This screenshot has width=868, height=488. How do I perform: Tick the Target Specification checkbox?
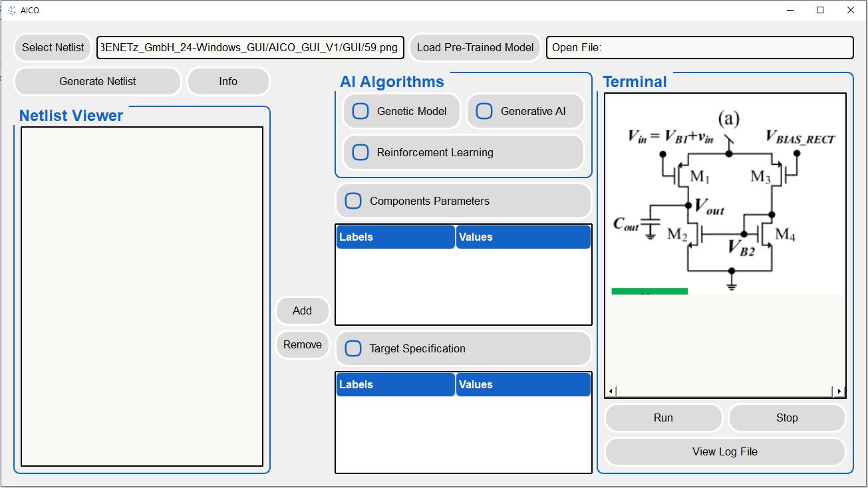[353, 348]
